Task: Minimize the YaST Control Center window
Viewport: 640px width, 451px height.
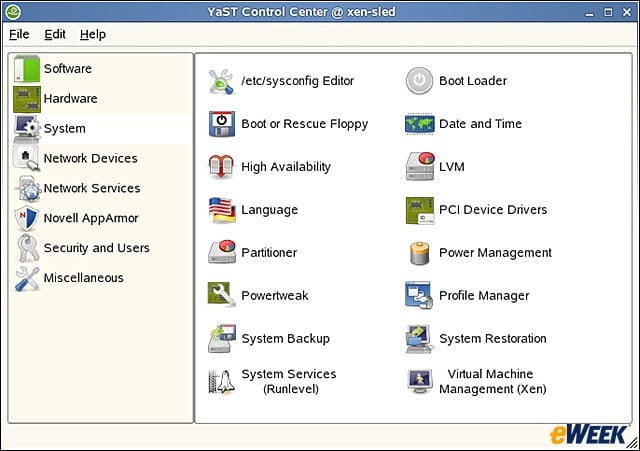Action: 589,13
